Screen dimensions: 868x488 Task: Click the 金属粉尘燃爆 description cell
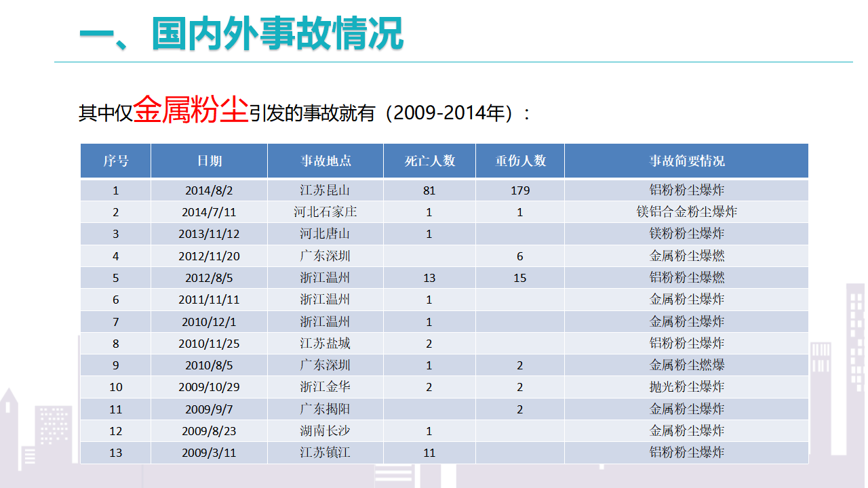[687, 365]
